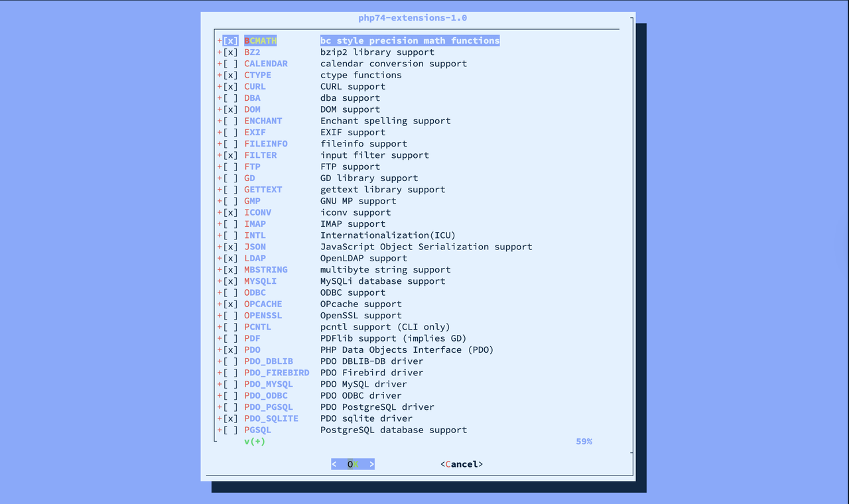Enable the CALENDAR extension checkbox
This screenshot has height=504, width=849.
[230, 64]
